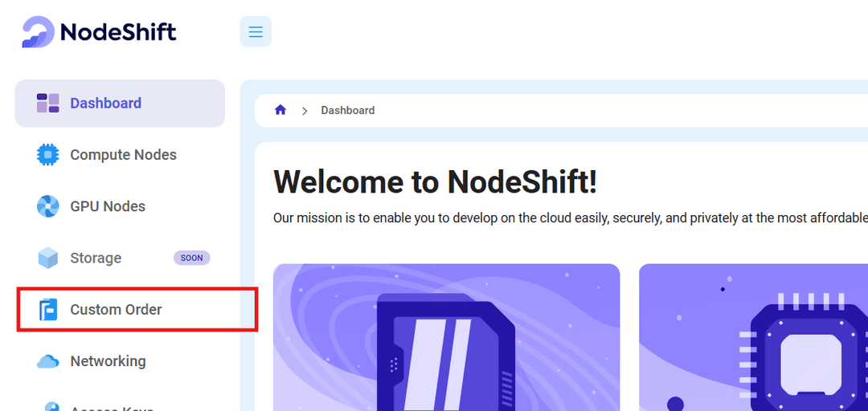
Task: Click the SOON badge beside Storage
Action: [191, 258]
